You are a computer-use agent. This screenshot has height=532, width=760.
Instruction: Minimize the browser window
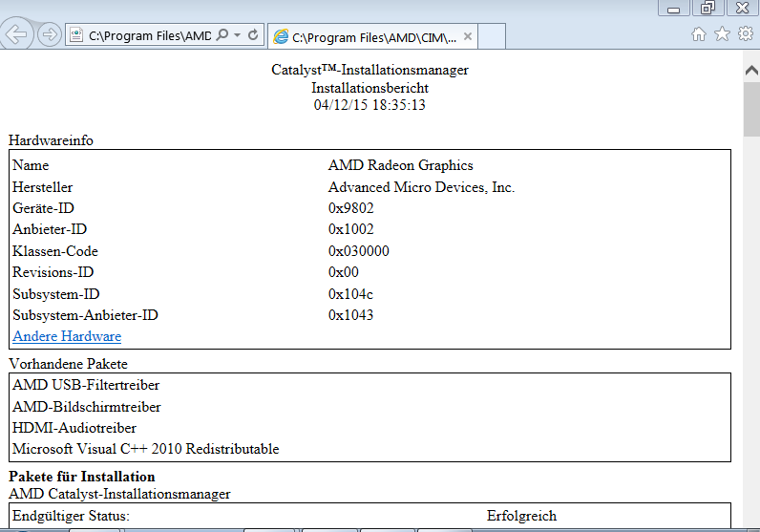(673, 9)
